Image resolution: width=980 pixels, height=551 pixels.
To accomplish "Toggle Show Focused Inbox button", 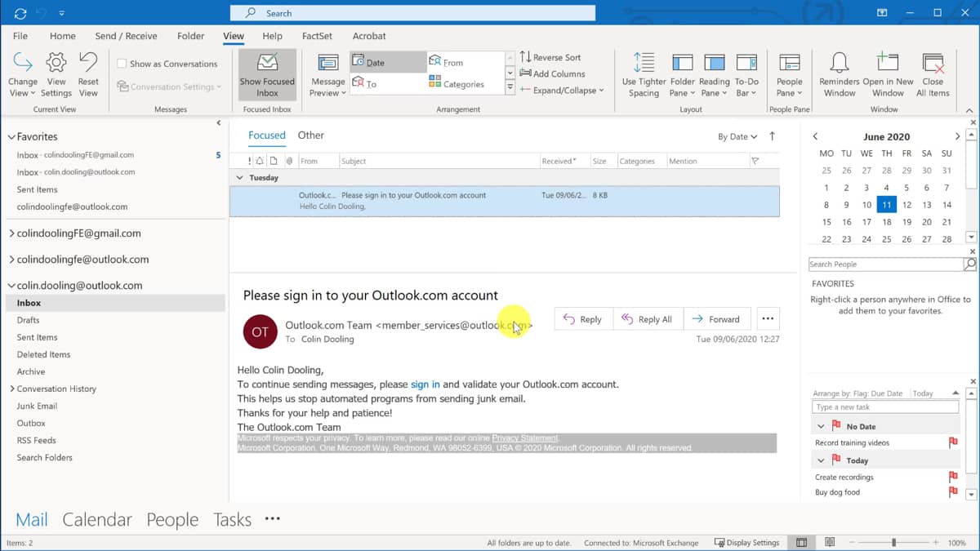I will 267,75.
